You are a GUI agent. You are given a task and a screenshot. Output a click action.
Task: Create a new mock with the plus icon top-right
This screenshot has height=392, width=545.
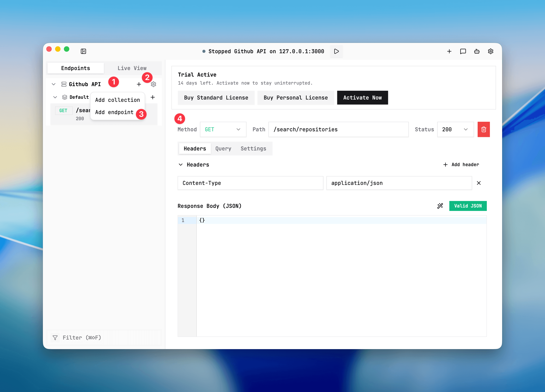tap(449, 51)
